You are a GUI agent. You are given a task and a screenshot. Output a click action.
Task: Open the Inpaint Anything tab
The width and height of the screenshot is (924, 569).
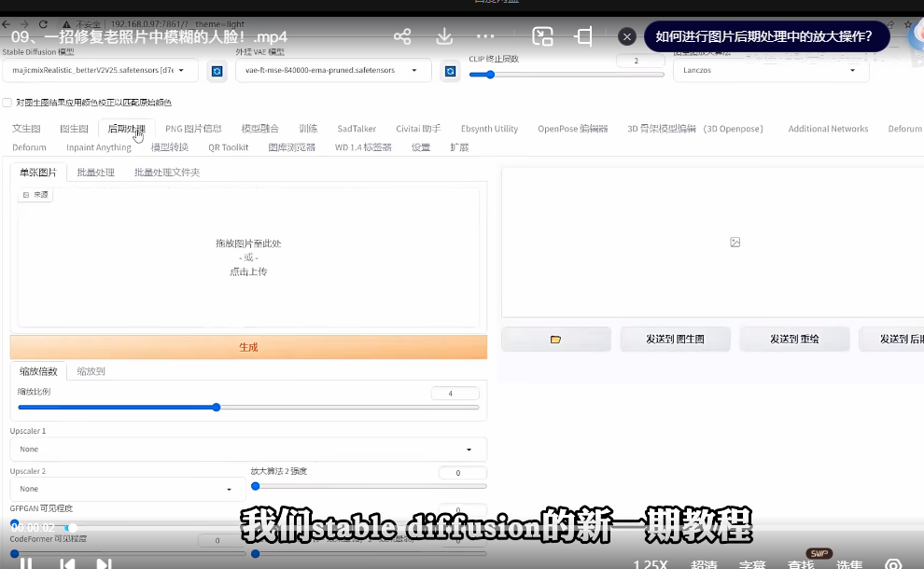click(98, 147)
